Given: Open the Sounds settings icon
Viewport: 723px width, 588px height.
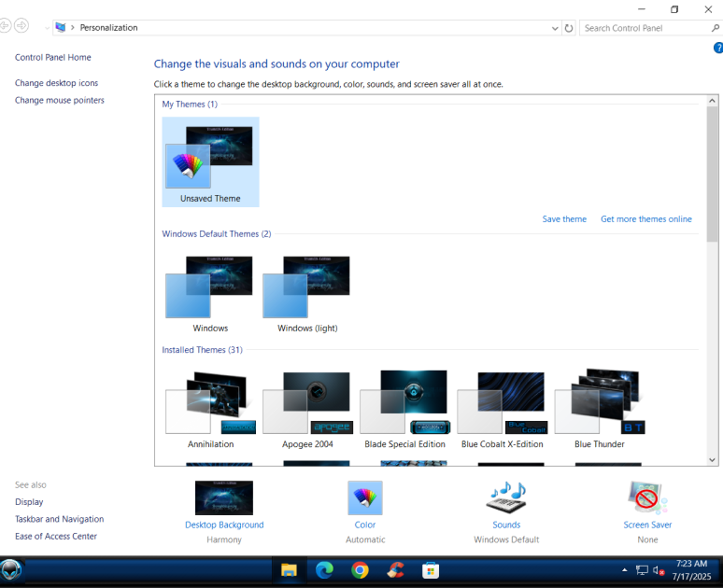Looking at the screenshot, I should pos(506,497).
